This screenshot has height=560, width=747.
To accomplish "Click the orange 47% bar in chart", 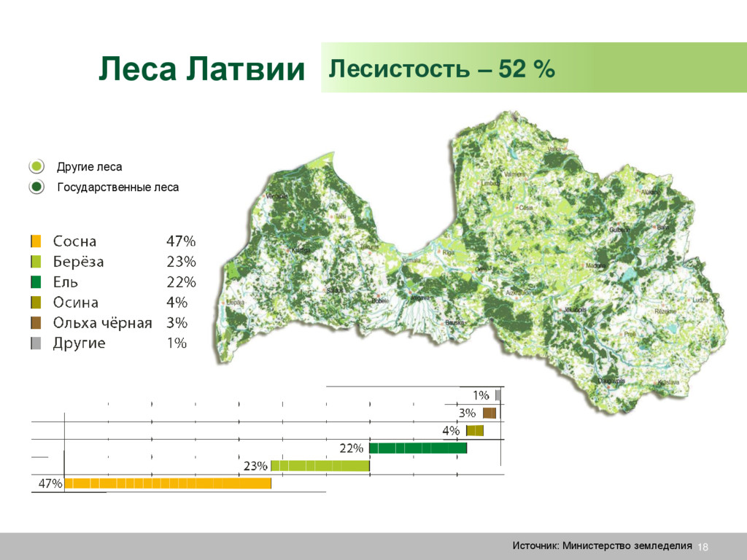I will click(x=168, y=483).
